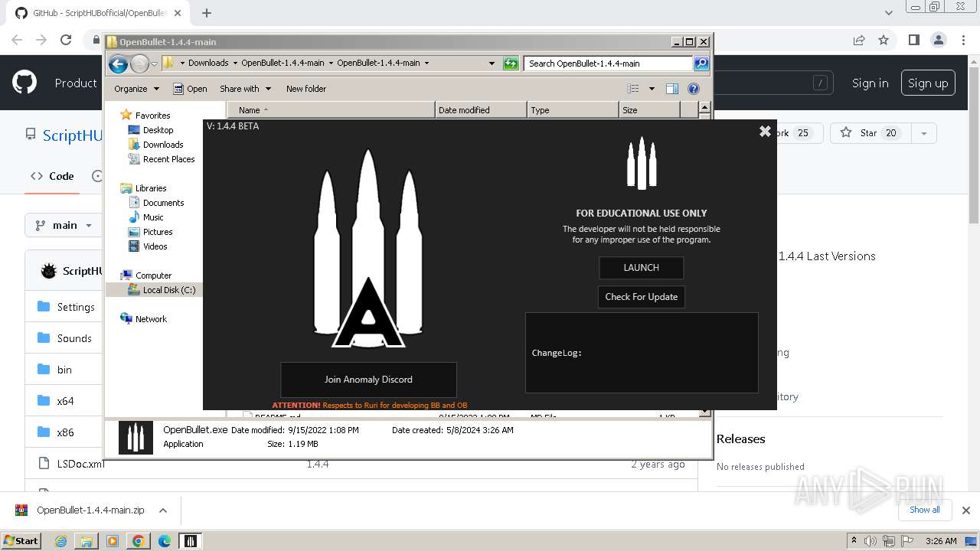Open the Windows Start menu

pos(21,540)
